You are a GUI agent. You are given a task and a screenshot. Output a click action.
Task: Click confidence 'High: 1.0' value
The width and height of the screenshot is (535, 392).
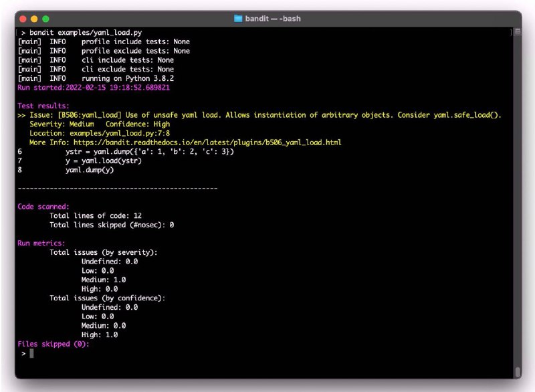coord(100,334)
